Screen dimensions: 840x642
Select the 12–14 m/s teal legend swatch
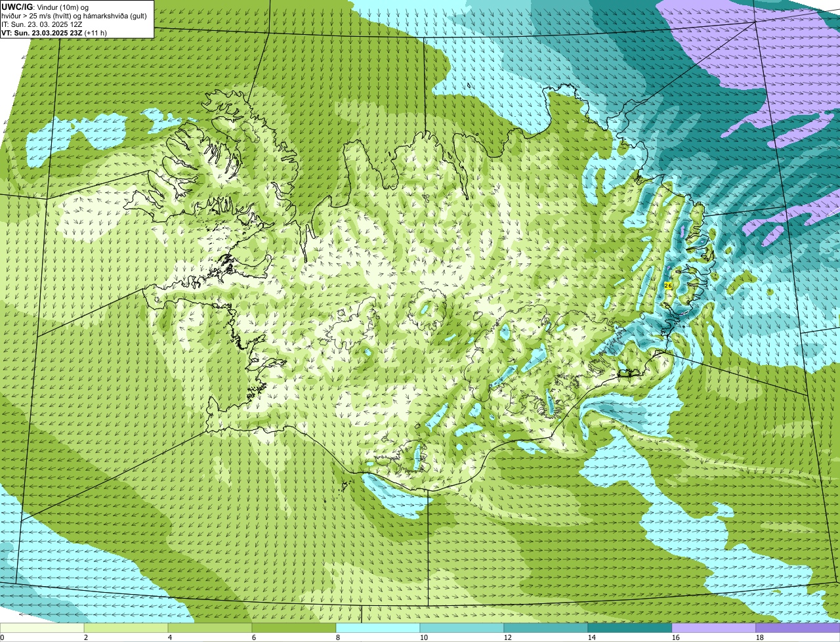click(x=546, y=628)
